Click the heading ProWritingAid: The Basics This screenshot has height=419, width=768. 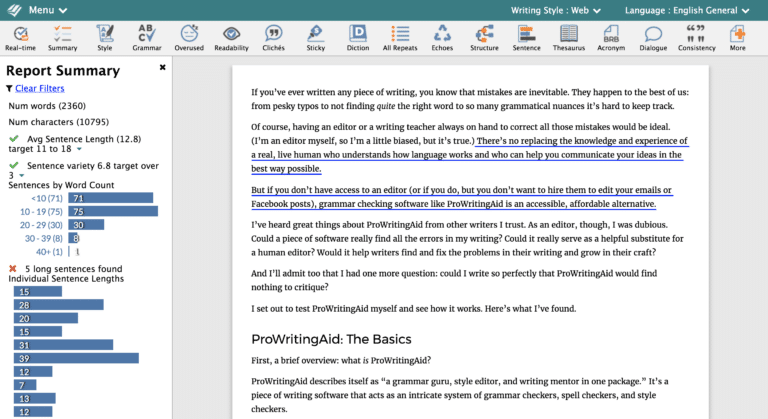pyautogui.click(x=331, y=339)
